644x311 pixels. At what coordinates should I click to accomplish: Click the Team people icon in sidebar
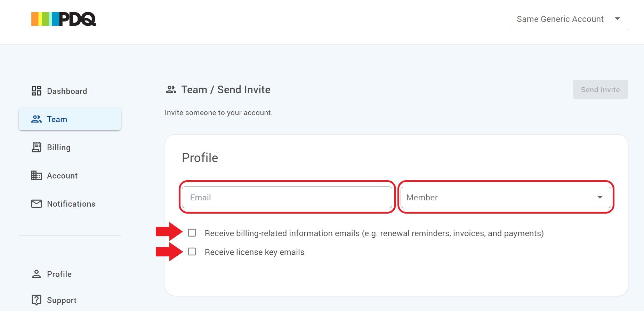click(x=37, y=119)
